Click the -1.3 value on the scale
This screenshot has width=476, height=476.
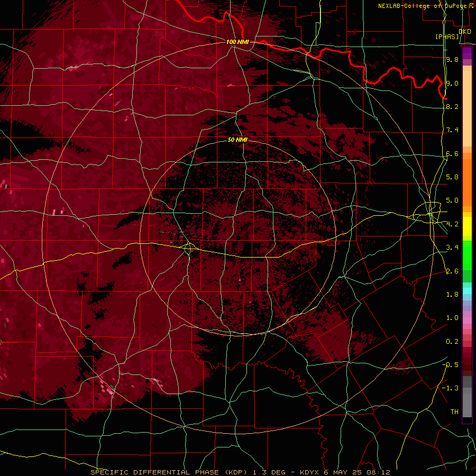[451, 388]
